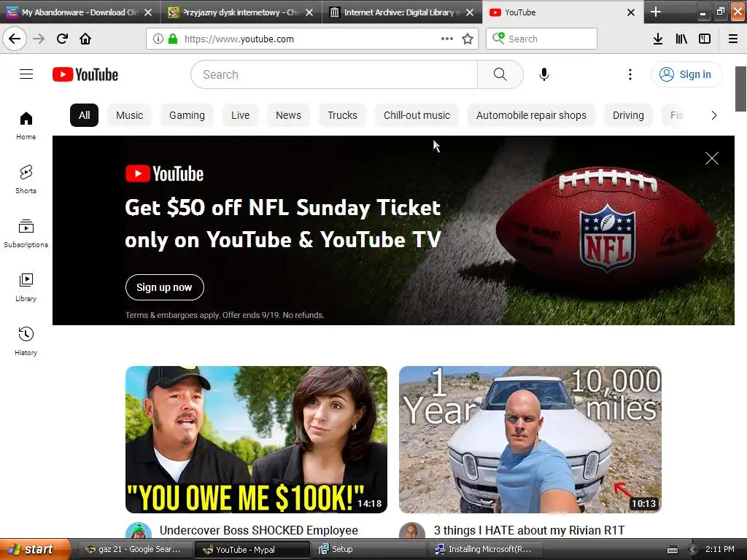Select the Automobile repair shops chip
The image size is (747, 560).
531,115
